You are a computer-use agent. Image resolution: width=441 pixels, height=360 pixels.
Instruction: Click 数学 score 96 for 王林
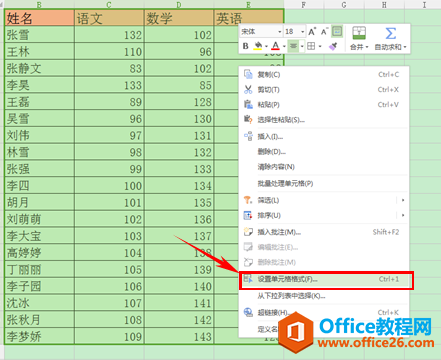(179, 51)
